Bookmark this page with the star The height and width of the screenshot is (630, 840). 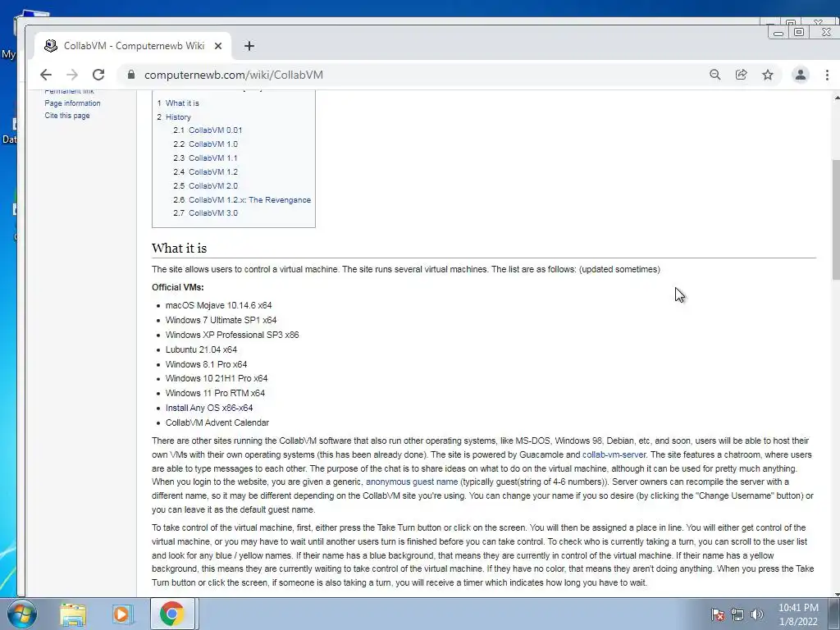tap(768, 75)
